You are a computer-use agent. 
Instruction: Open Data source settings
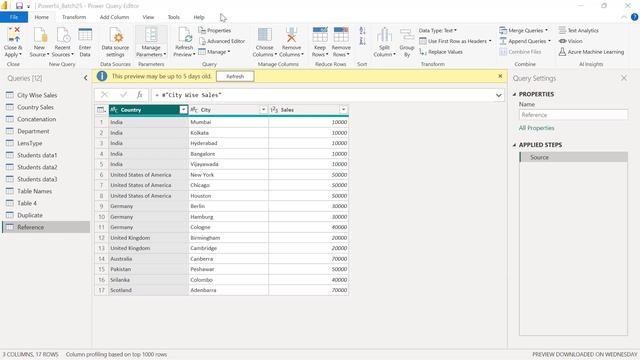116,42
